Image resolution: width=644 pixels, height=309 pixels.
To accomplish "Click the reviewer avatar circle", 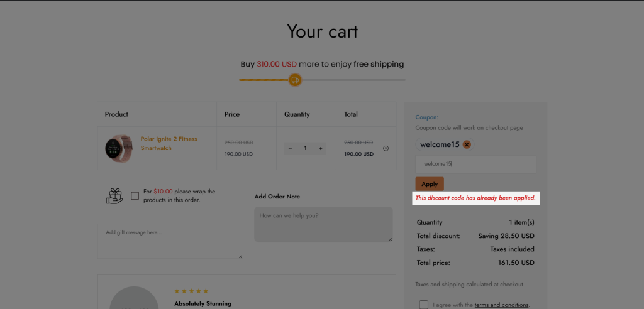I will click(x=135, y=298).
